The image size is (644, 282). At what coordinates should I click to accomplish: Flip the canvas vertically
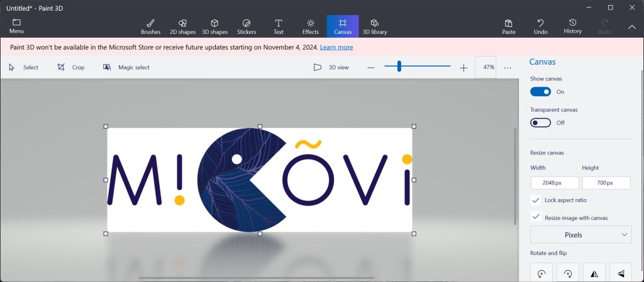621,273
